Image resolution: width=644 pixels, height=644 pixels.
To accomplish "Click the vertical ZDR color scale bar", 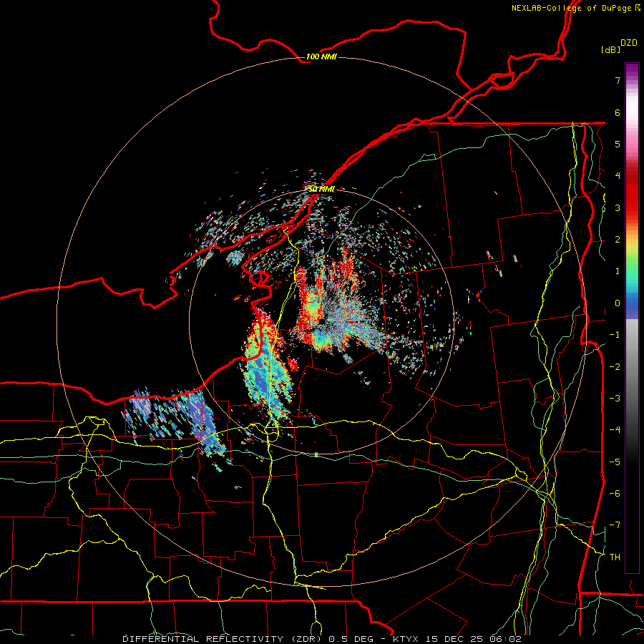I will [x=632, y=318].
